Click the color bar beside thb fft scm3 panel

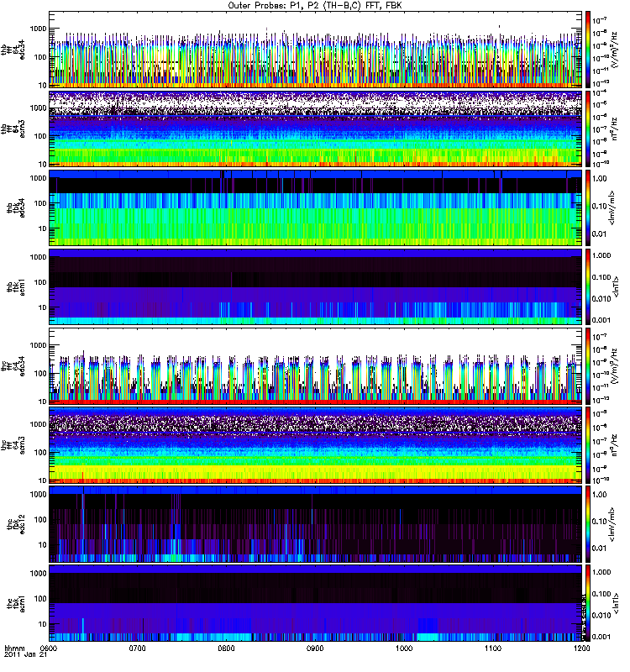coord(588,129)
